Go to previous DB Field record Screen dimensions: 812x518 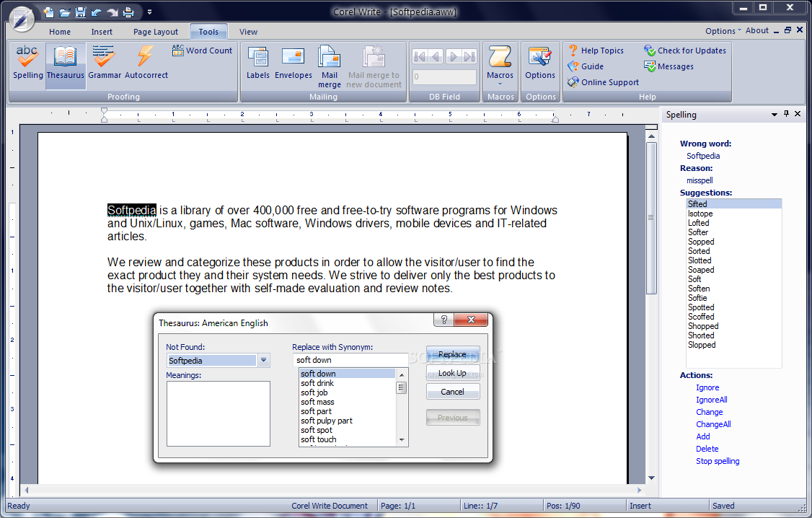pos(436,56)
